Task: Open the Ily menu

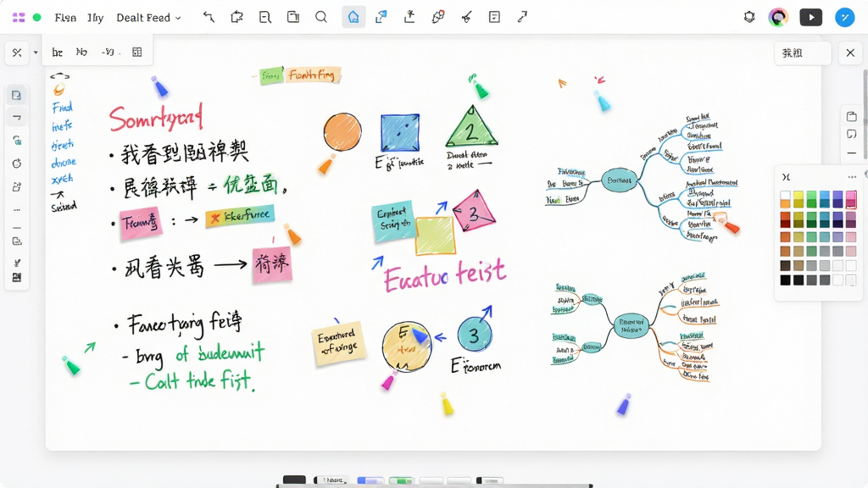Action: tap(95, 18)
